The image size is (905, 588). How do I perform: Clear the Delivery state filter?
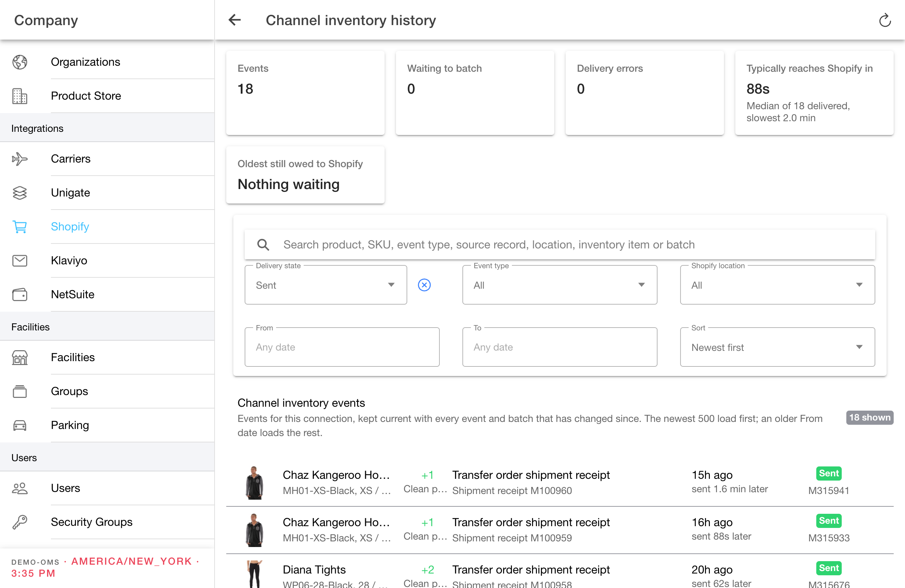(x=424, y=285)
